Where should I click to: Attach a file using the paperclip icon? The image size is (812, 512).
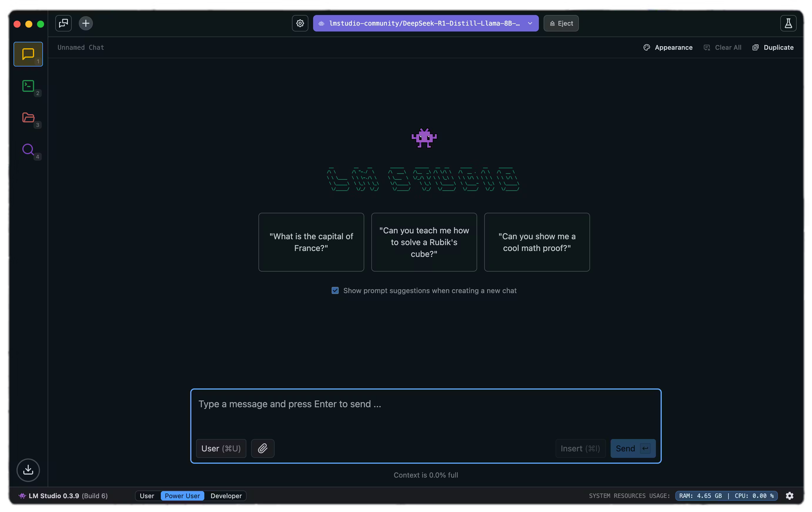[x=262, y=448]
